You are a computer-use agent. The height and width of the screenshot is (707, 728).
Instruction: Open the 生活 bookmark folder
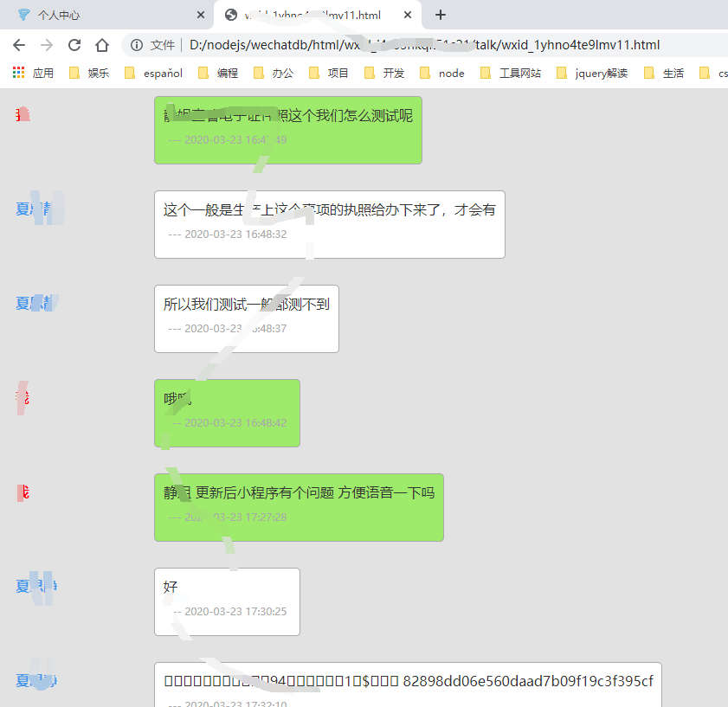tap(664, 73)
